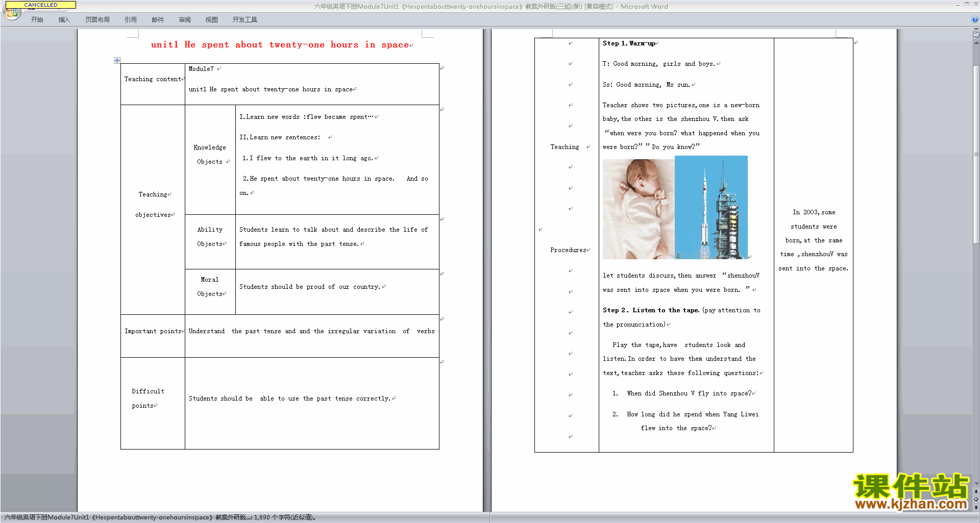Click 'Step 2. Listen to the tape.' heading
Screen dimensions: 980x523
click(x=651, y=310)
